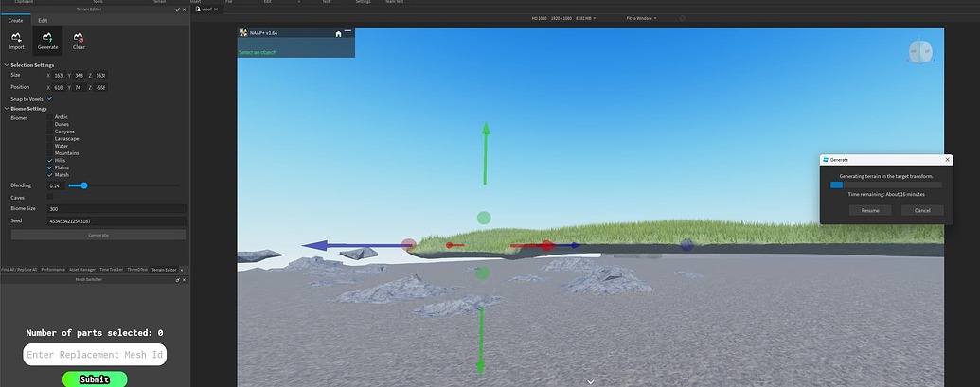Screen dimensions: 980x387
Task: Click the green down-arrow move handle
Action: pyautogui.click(x=481, y=342)
